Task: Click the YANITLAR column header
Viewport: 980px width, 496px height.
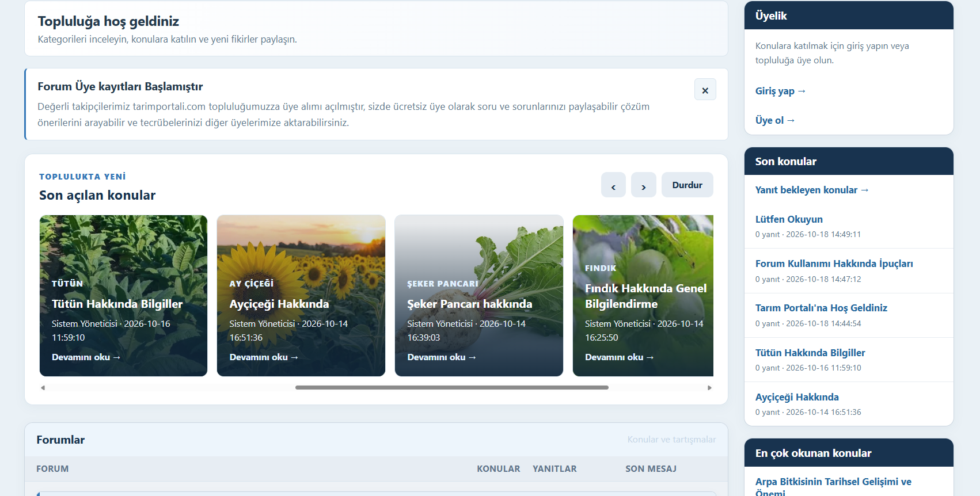Action: [554, 469]
